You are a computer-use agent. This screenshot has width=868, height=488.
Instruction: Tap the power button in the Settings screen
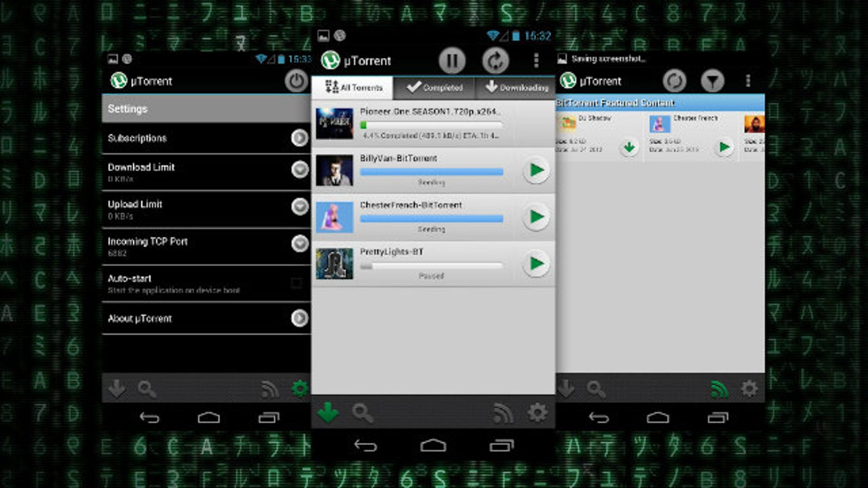[x=296, y=81]
